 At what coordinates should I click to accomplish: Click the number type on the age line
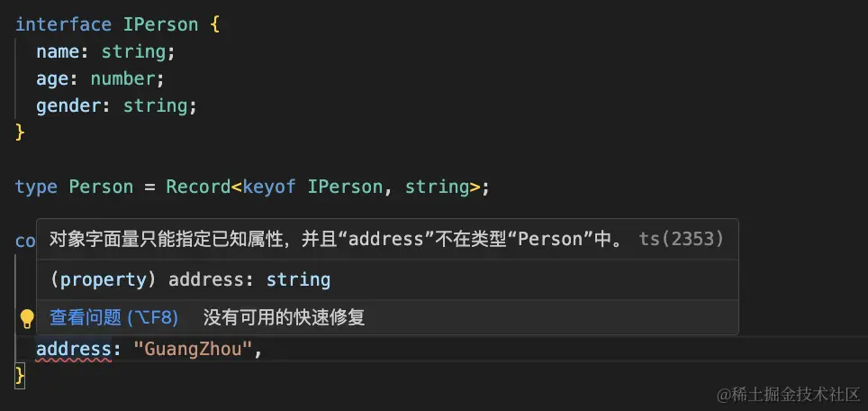pos(122,78)
